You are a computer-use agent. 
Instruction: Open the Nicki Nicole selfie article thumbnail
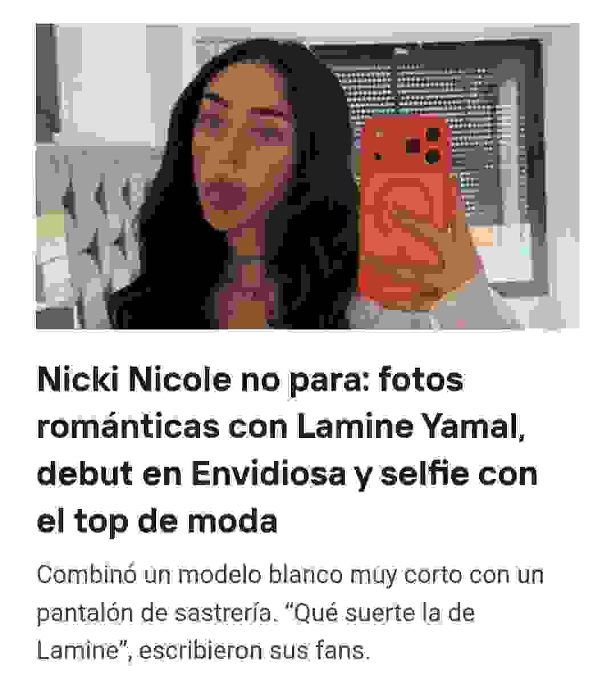(307, 176)
